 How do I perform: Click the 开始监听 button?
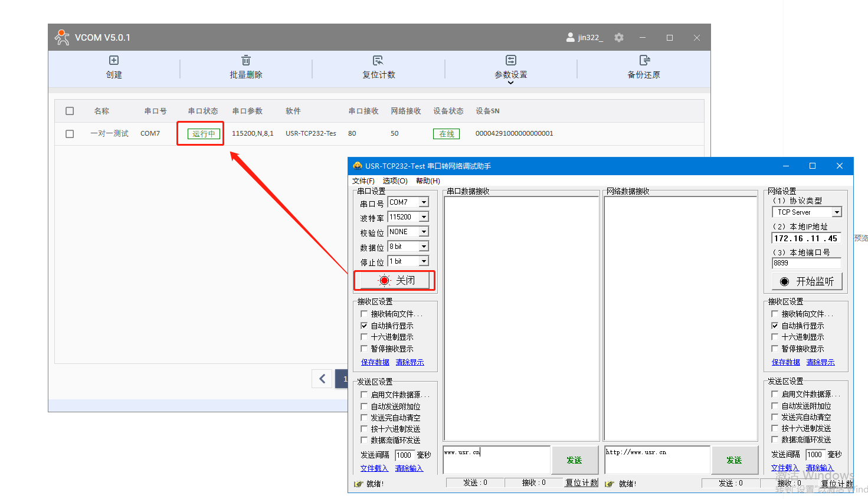click(807, 281)
